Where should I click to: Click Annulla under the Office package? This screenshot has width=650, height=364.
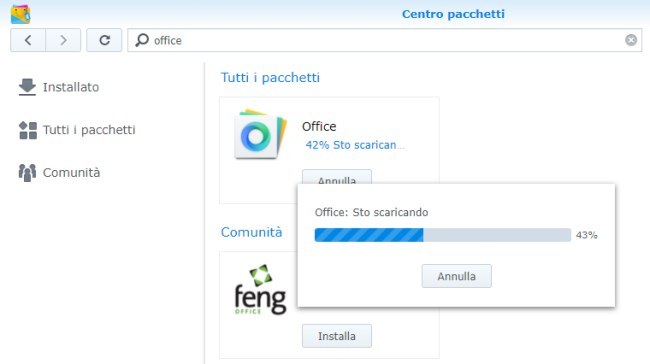(x=337, y=177)
